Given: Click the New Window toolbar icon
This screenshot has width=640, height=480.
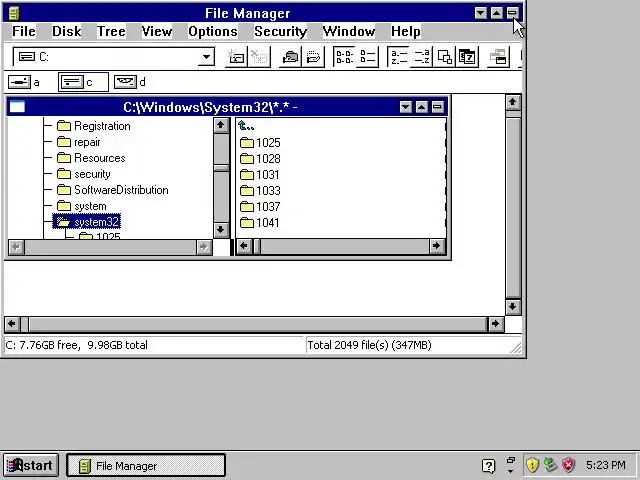Looking at the screenshot, I should [x=498, y=57].
